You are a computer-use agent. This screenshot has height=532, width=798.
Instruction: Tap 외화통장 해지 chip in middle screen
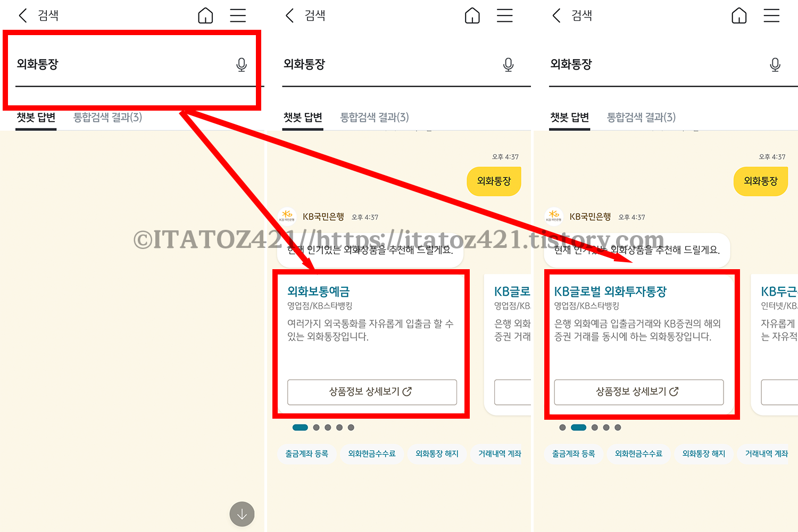pyautogui.click(x=437, y=454)
